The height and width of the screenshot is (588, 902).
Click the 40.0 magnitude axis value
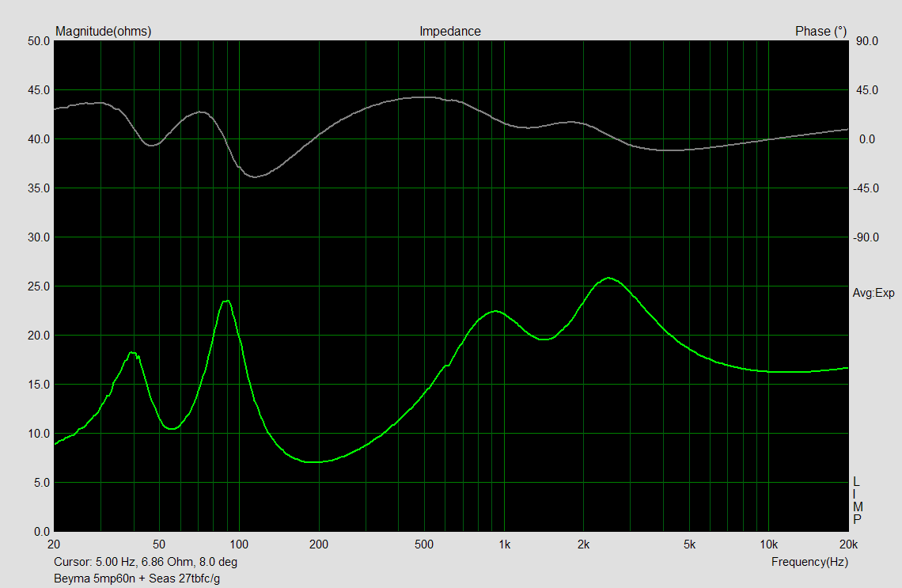39,139
